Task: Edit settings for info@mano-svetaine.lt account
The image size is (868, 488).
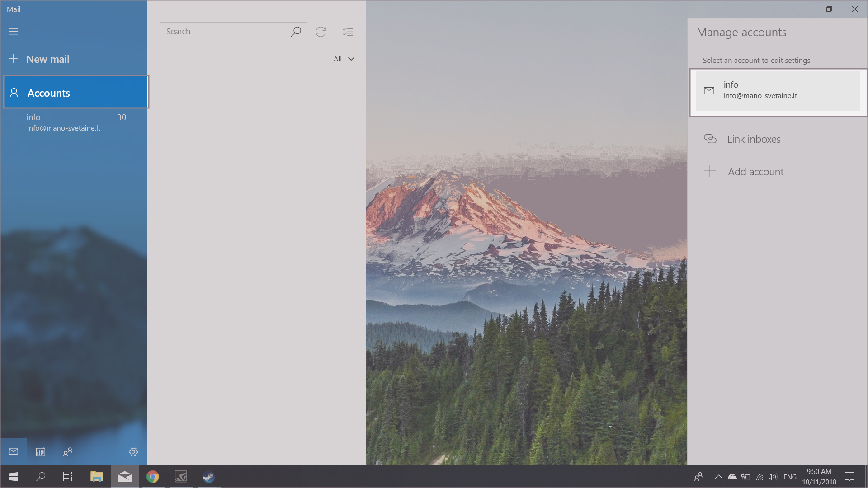Action: (x=778, y=91)
